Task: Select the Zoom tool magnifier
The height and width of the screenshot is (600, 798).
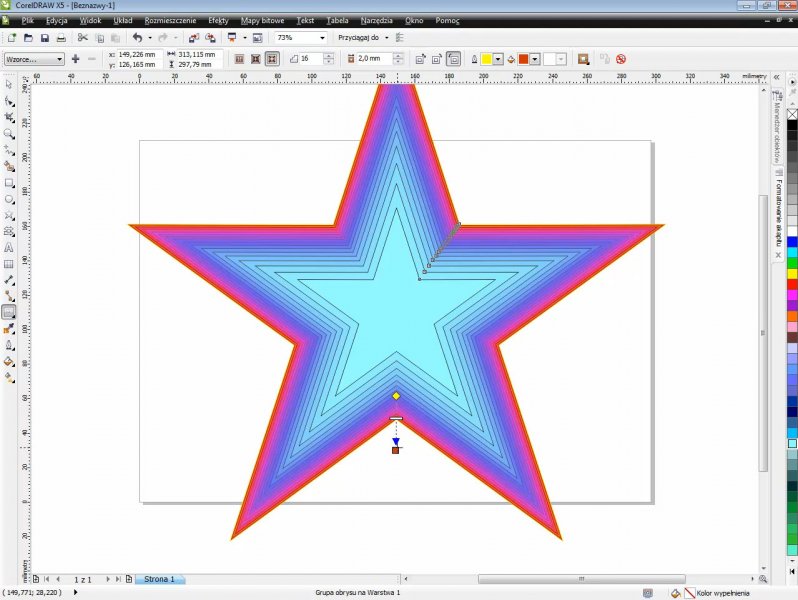Action: (9, 133)
